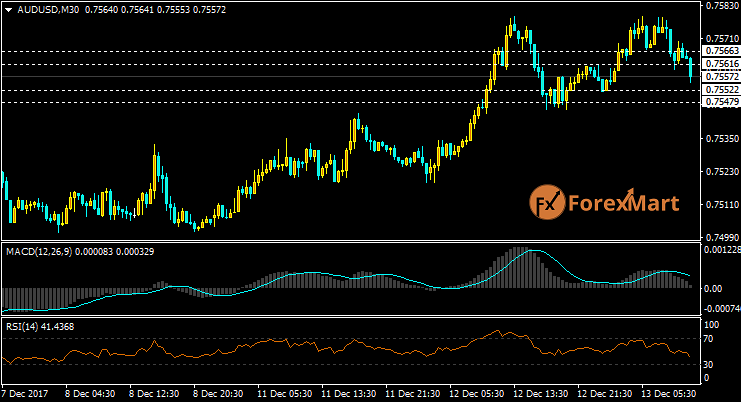Click the 13 Dec 05:30 time label
Image resolution: width=741 pixels, height=402 pixels.
pos(670,395)
